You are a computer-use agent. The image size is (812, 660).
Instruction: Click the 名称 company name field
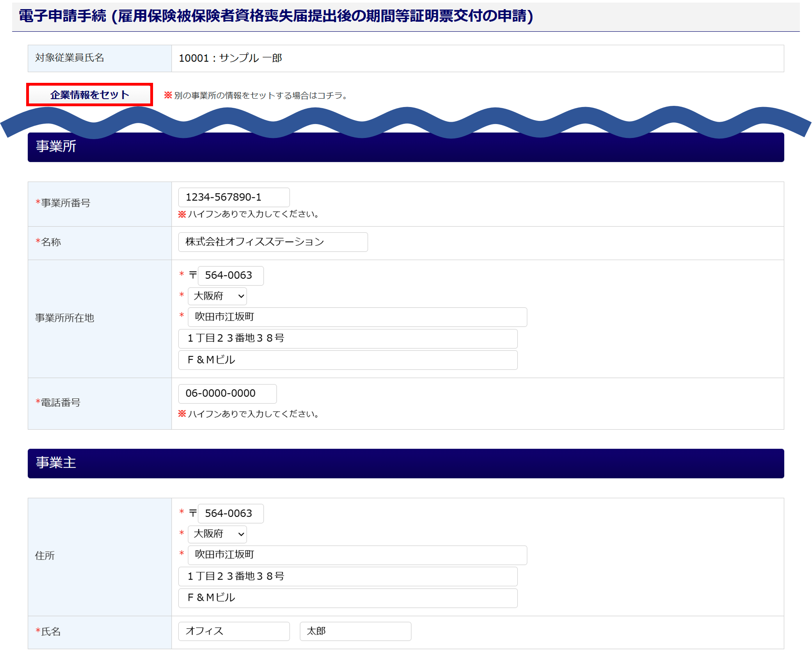[x=273, y=242]
